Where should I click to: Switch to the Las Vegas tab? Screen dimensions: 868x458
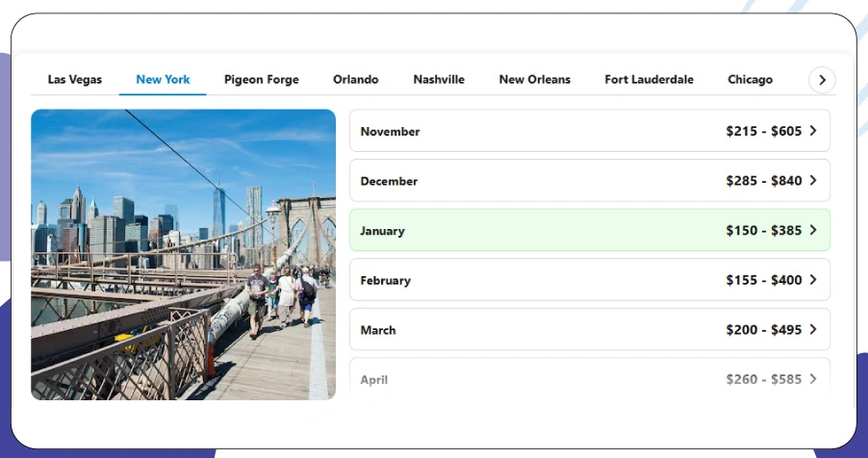(x=74, y=80)
